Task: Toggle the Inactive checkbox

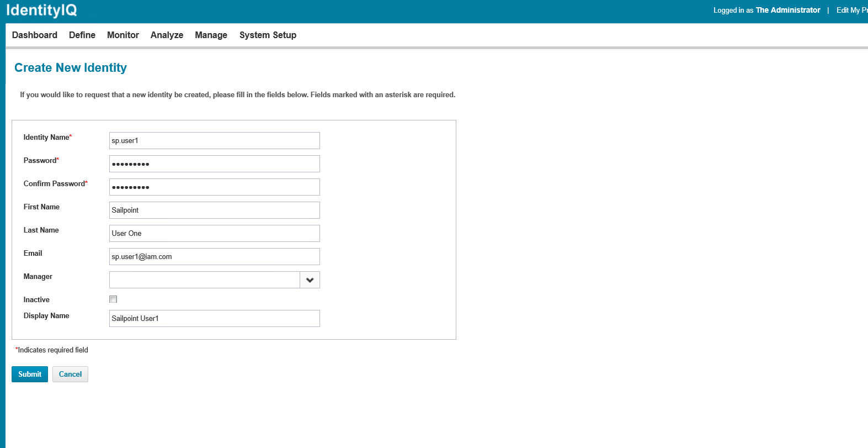Action: 113,299
